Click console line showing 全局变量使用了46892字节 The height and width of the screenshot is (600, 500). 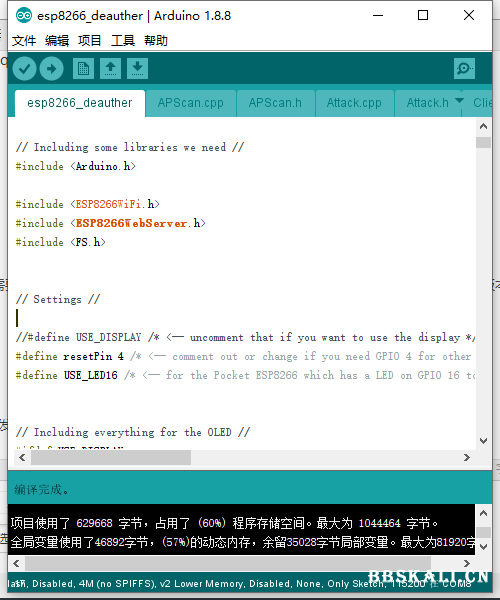(243, 542)
